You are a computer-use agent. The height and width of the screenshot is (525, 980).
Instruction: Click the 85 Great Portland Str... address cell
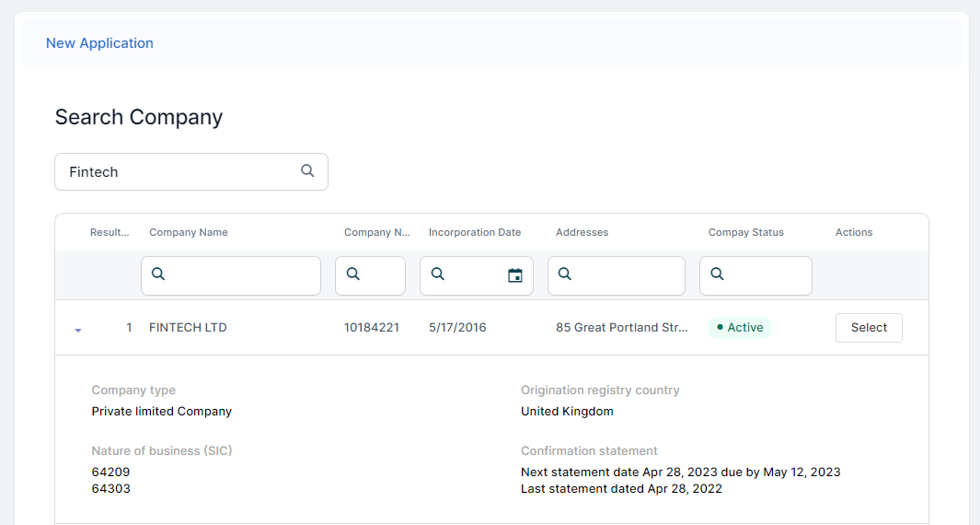pyautogui.click(x=621, y=328)
